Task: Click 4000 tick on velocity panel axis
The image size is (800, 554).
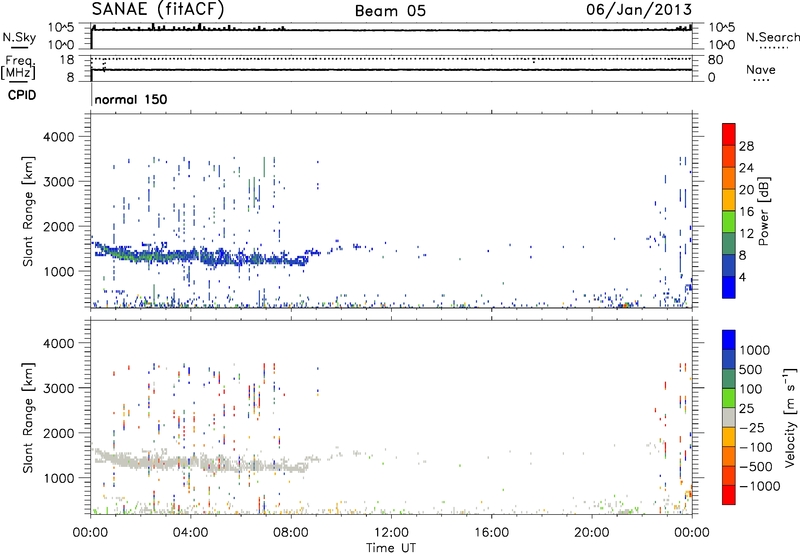Action: coord(59,343)
